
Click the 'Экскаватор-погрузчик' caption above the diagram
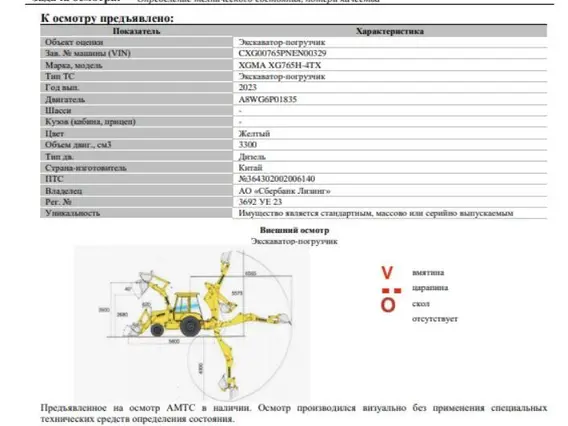[295, 241]
